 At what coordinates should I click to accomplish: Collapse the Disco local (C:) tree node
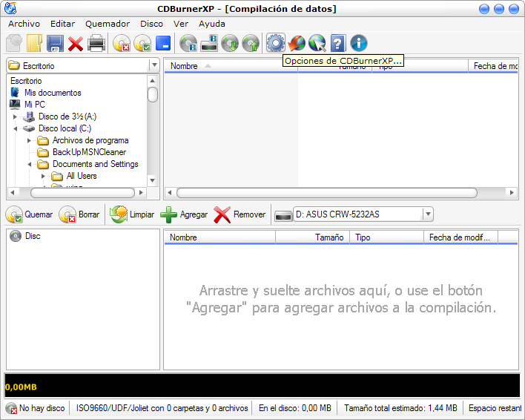(15, 128)
